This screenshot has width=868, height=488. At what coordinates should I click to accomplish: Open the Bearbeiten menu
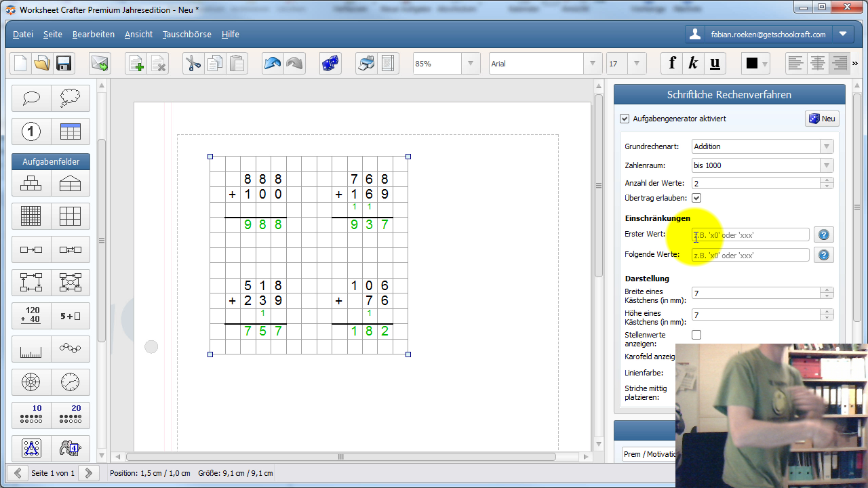[94, 35]
